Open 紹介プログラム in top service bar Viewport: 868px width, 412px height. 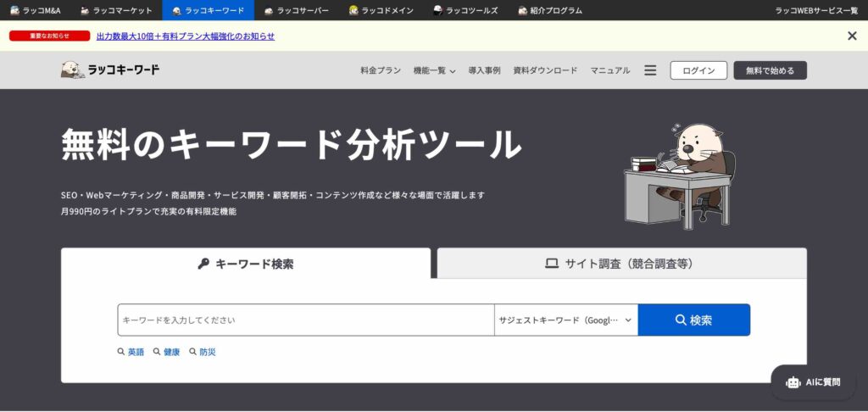click(x=550, y=10)
